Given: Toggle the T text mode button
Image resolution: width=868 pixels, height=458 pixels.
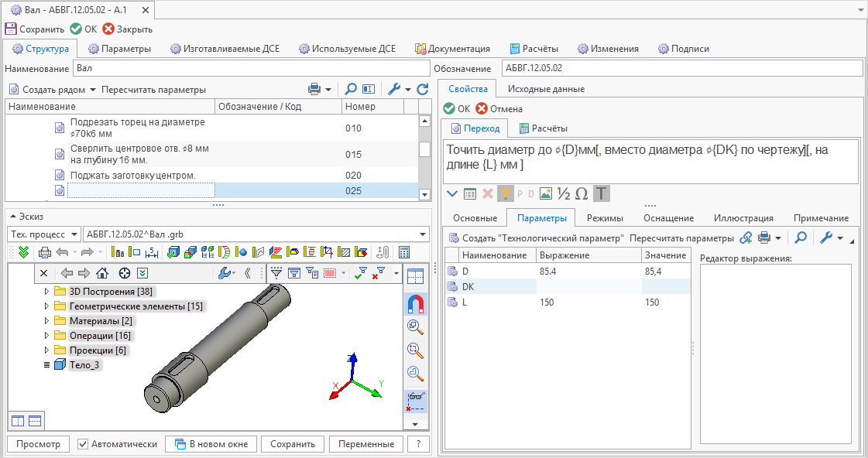Looking at the screenshot, I should [601, 193].
